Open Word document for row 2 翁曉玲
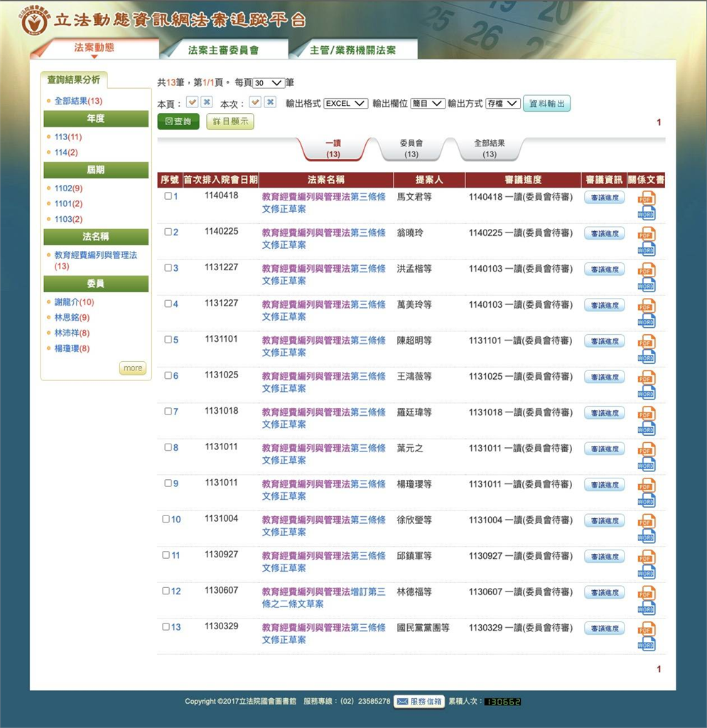707x728 pixels. [x=646, y=250]
